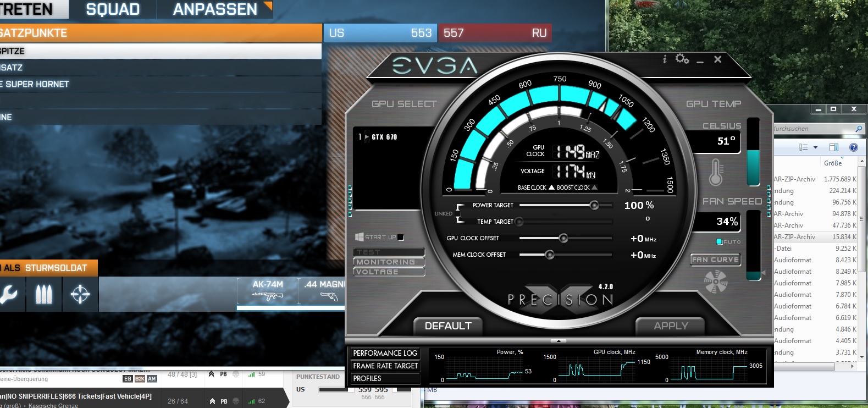Click rank chevron icon in 26/64 server row
Screen dimensions: 868x408
click(x=212, y=401)
